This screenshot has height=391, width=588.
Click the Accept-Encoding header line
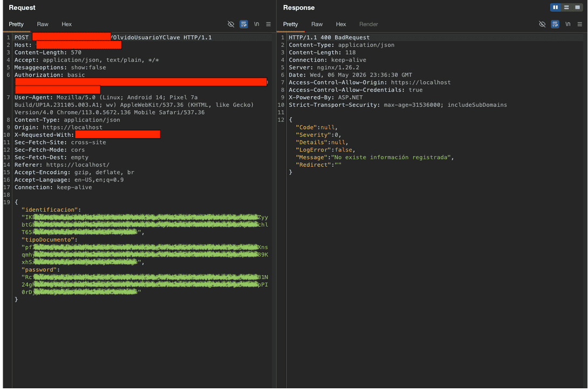tap(74, 172)
